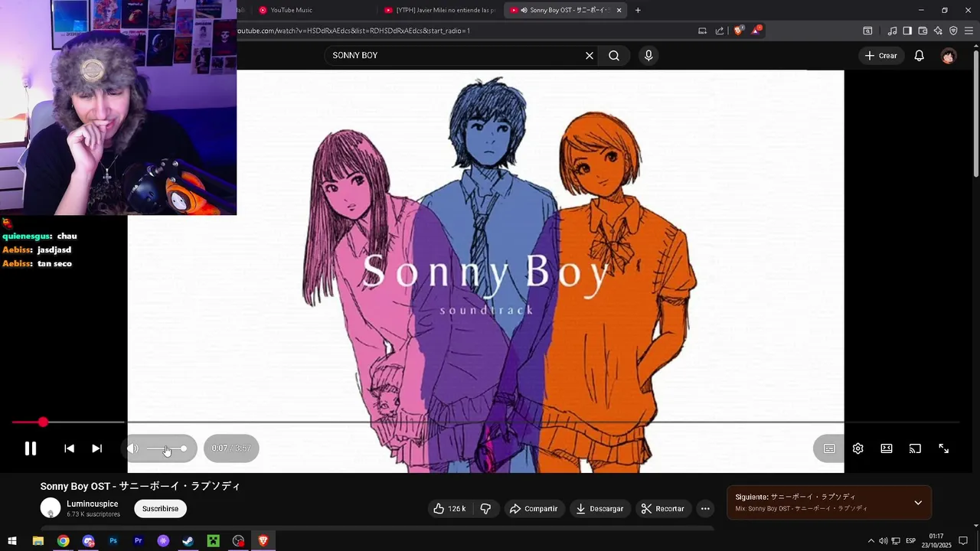
Task: Open the Brave Wallet icon
Action: pos(923,31)
